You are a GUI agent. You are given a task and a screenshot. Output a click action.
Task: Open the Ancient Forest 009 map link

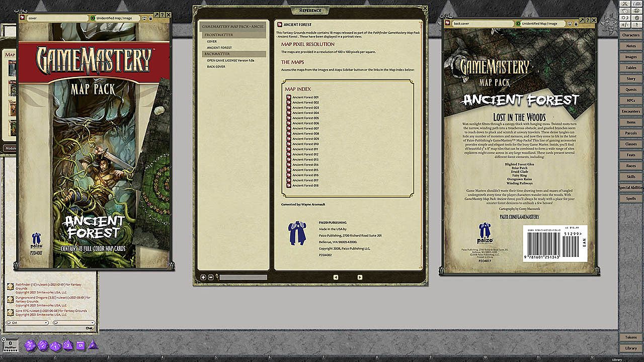[x=305, y=139]
